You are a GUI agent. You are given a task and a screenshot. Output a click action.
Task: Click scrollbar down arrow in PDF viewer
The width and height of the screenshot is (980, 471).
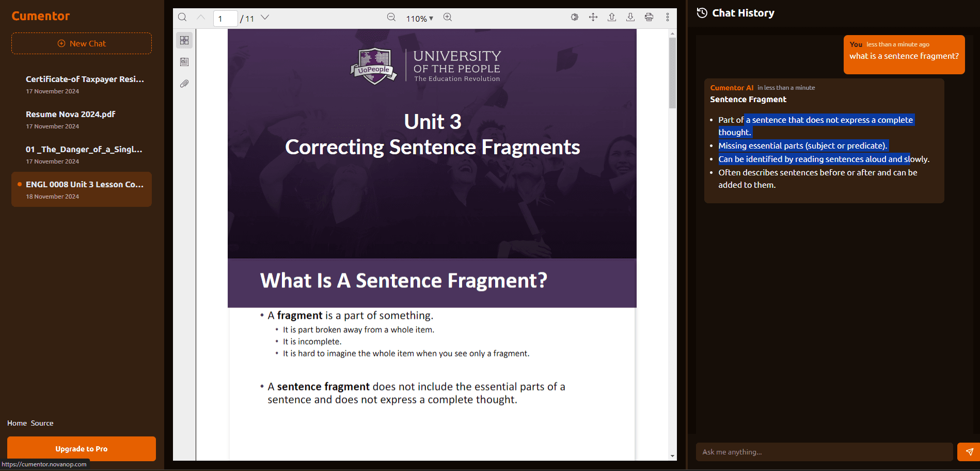(672, 456)
